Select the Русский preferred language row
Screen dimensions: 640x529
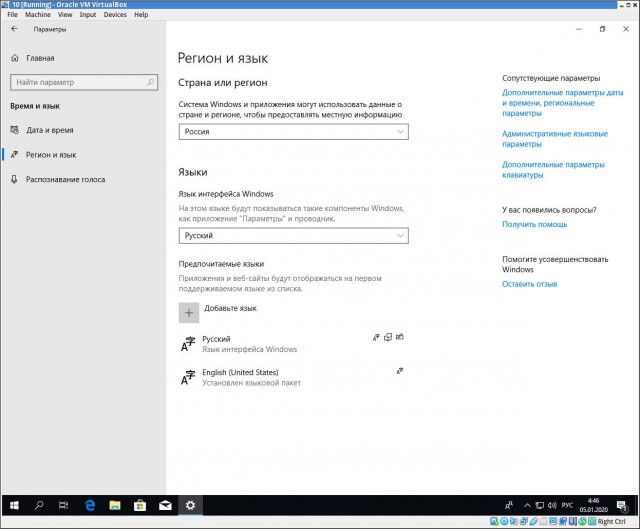coord(293,344)
